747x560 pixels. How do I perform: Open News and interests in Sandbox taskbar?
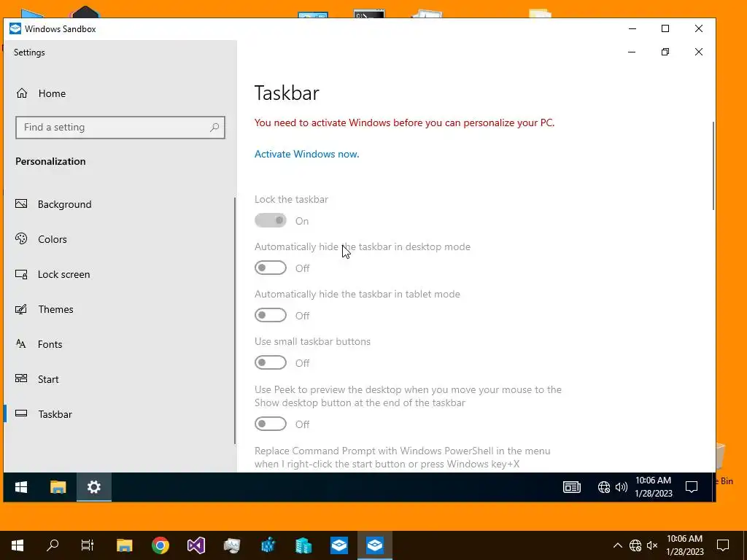click(x=572, y=487)
